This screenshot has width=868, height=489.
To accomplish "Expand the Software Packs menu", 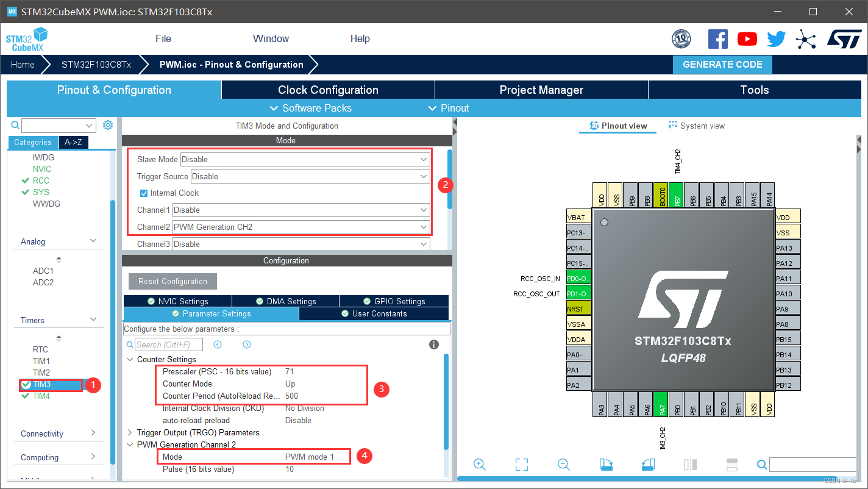I will coord(310,108).
